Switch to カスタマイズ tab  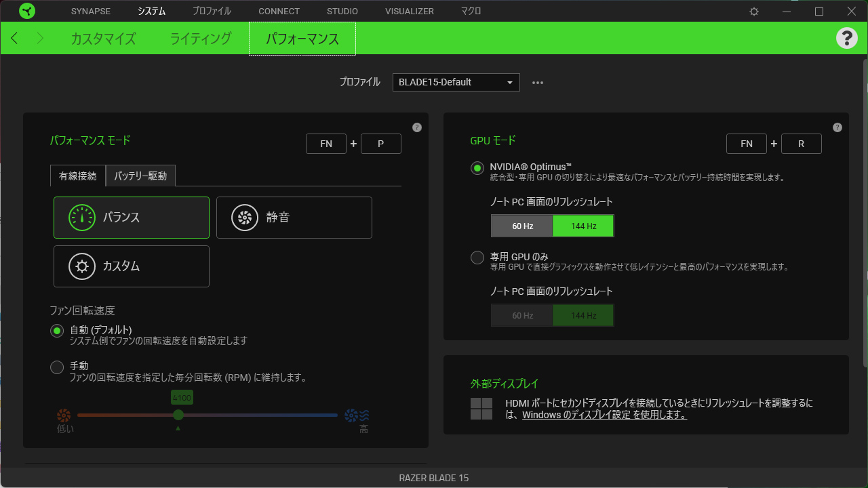[x=104, y=39]
